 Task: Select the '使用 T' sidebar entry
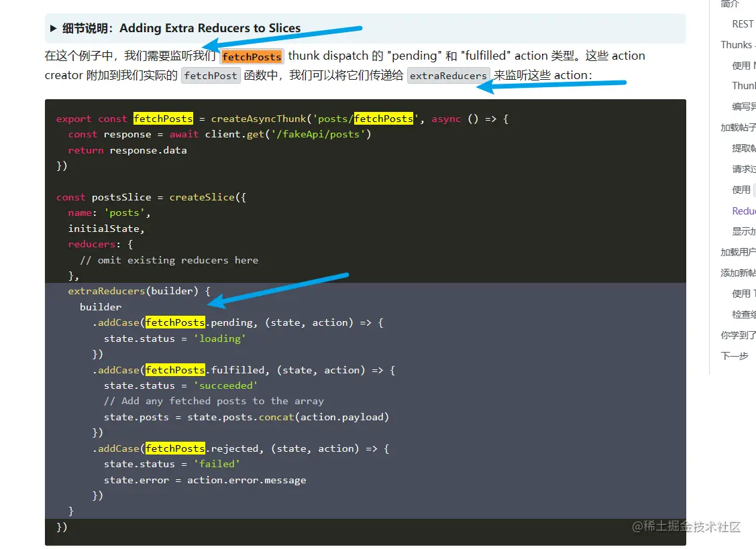(743, 294)
